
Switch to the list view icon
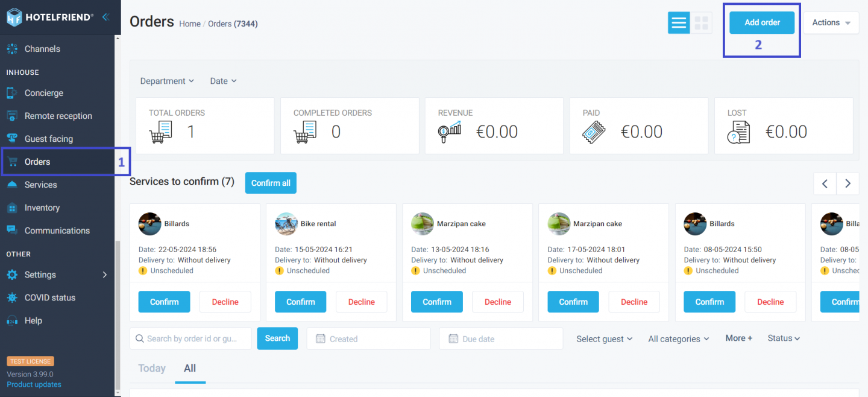pyautogui.click(x=679, y=23)
